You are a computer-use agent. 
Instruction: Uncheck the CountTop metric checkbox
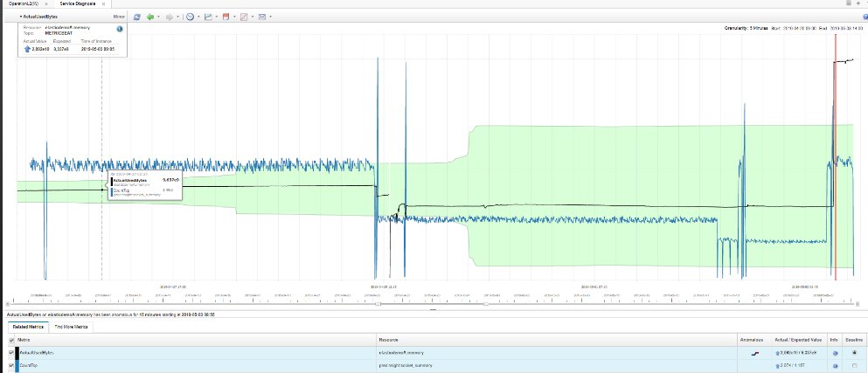coord(10,363)
